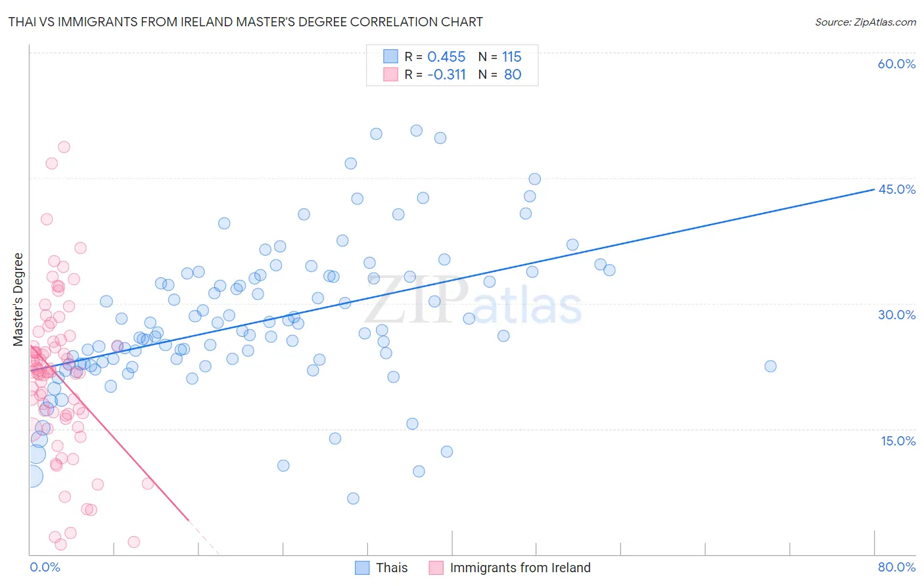Click the N = 115 value in legend
This screenshot has height=586, width=924.
pyautogui.click(x=499, y=56)
